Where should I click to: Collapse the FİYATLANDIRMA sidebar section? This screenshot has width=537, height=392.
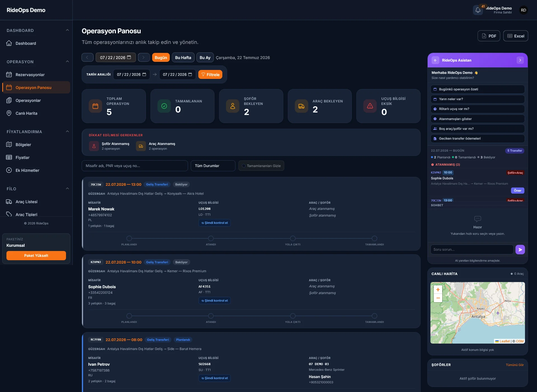67,132
